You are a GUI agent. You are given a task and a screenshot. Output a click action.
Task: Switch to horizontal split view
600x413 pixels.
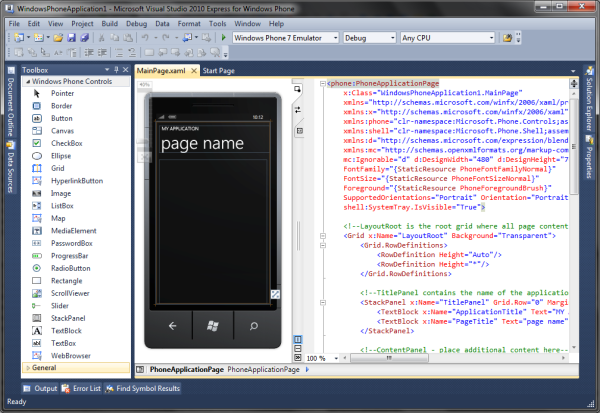(298, 349)
